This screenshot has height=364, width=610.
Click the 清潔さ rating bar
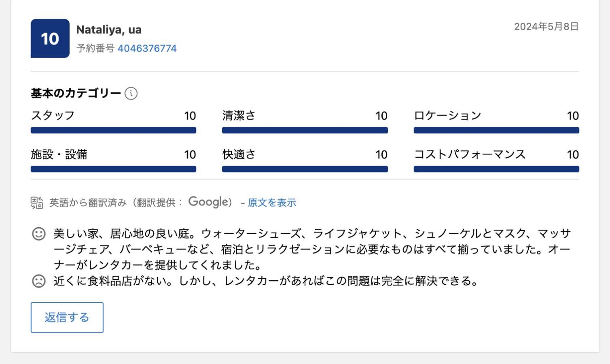pyautogui.click(x=305, y=130)
